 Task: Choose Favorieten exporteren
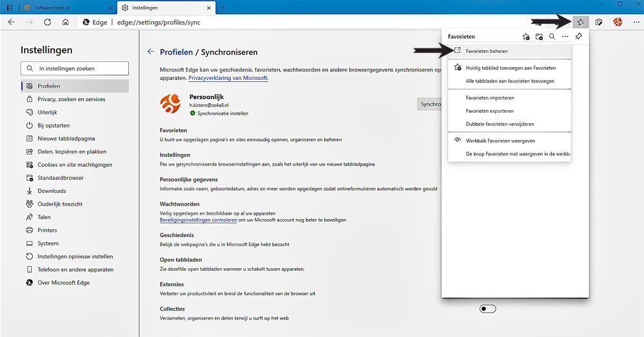[x=509, y=111]
